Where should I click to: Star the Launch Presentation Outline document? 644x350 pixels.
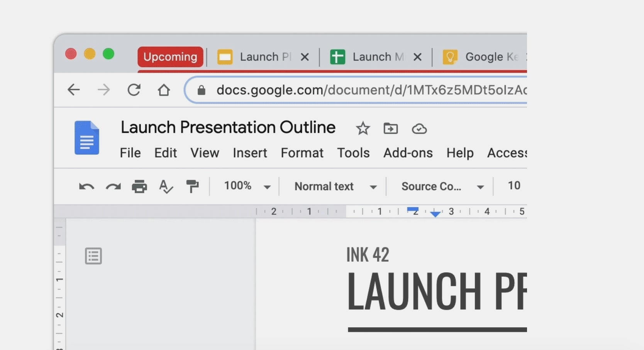(x=363, y=129)
